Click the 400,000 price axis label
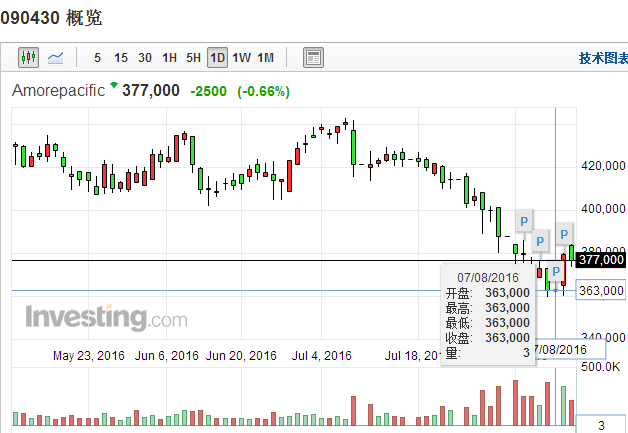The image size is (628, 433). pyautogui.click(x=603, y=209)
